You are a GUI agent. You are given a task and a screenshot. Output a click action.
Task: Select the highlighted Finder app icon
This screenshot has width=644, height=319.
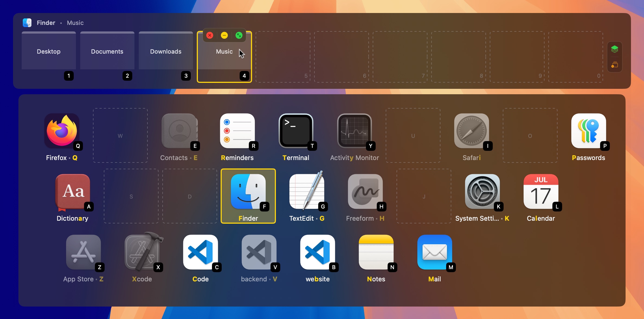point(248,191)
